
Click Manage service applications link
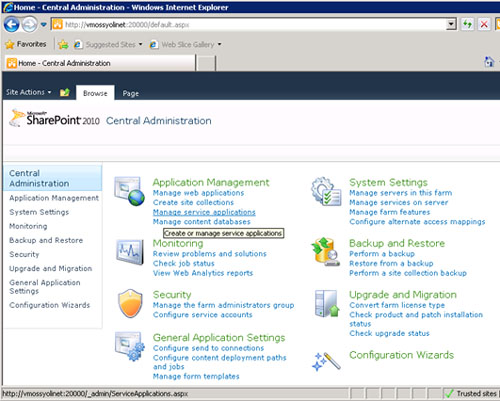pyautogui.click(x=204, y=212)
